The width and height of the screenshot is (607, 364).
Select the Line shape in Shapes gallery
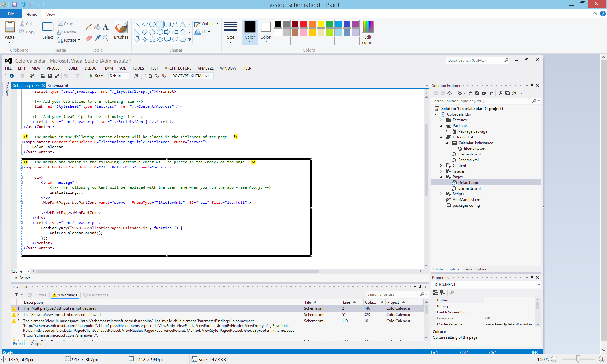tap(137, 24)
